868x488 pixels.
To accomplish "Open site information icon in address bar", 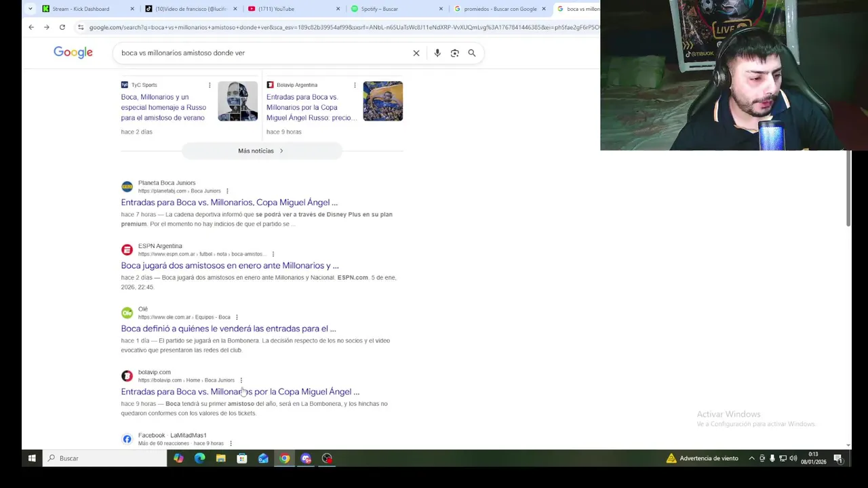I will click(x=81, y=27).
